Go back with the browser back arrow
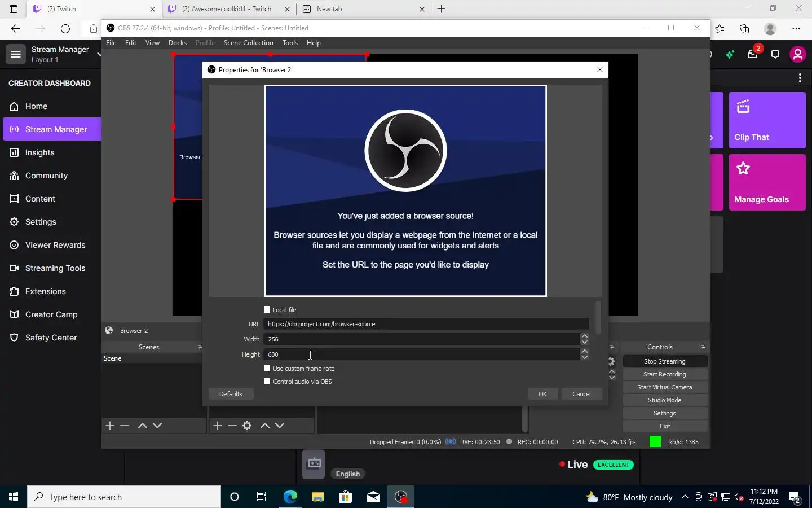The image size is (812, 508). (x=16, y=28)
